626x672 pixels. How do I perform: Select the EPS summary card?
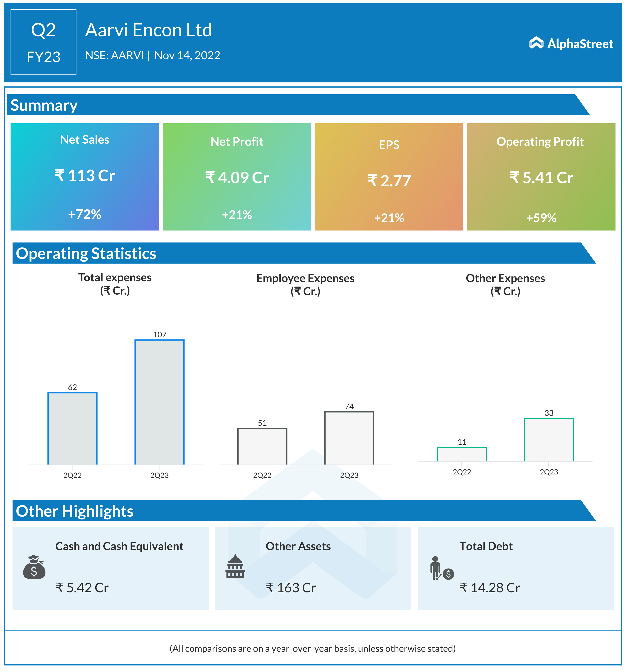[x=389, y=177]
